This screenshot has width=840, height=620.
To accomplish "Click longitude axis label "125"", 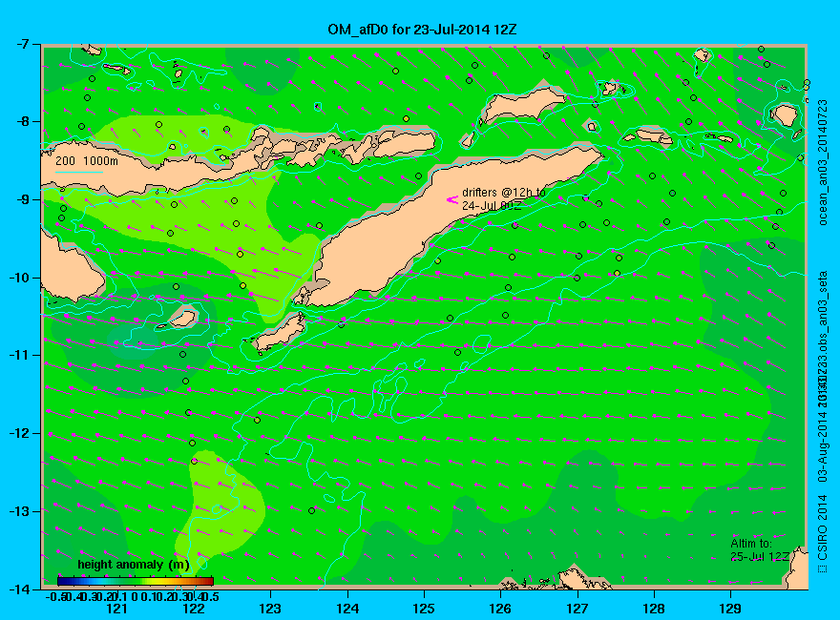I will [424, 609].
